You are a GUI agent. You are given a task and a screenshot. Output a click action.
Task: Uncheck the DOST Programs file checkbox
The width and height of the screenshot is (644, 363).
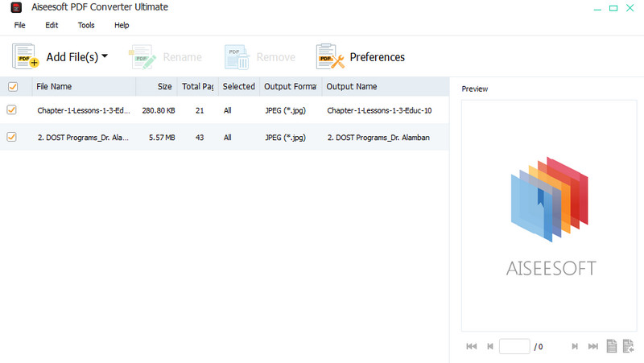coord(12,138)
